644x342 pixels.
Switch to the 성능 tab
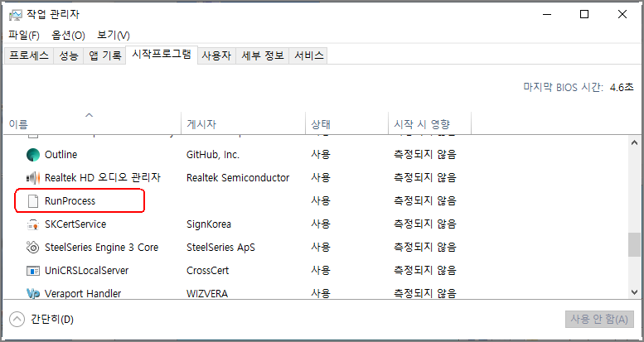(x=69, y=55)
